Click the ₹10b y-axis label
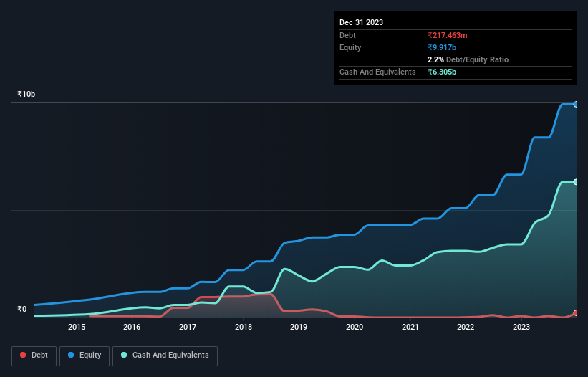The image size is (588, 377). 26,94
